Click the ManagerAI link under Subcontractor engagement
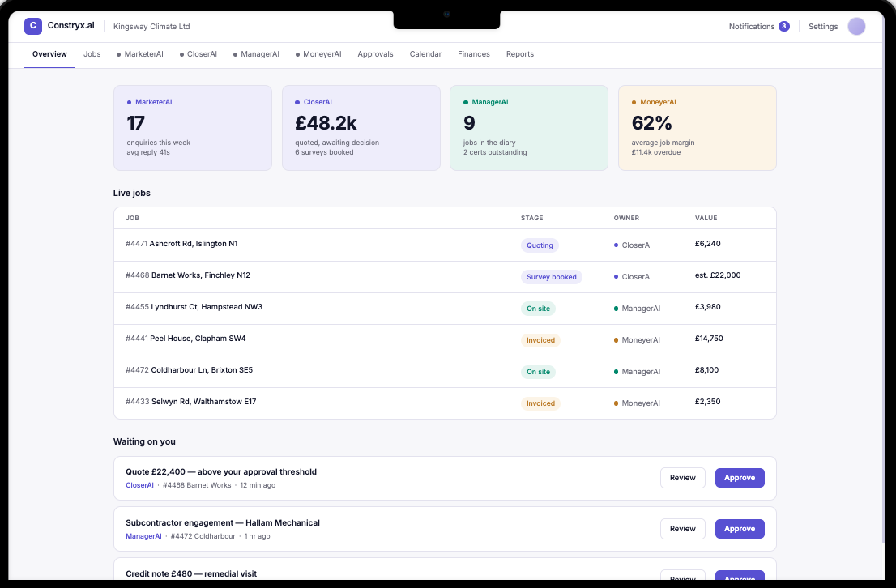 click(143, 537)
